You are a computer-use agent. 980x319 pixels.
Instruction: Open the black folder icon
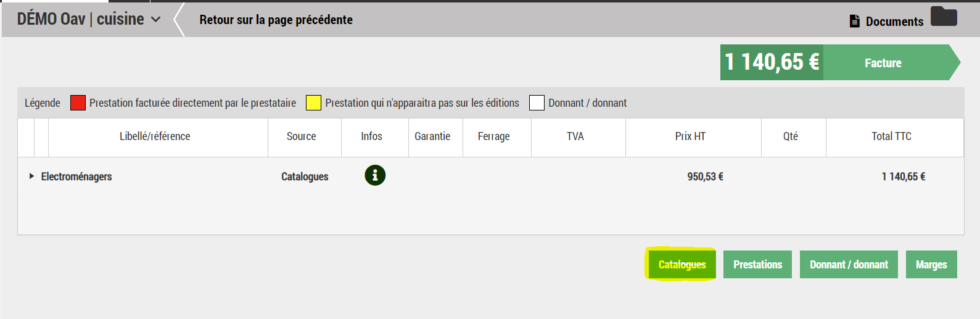[944, 17]
